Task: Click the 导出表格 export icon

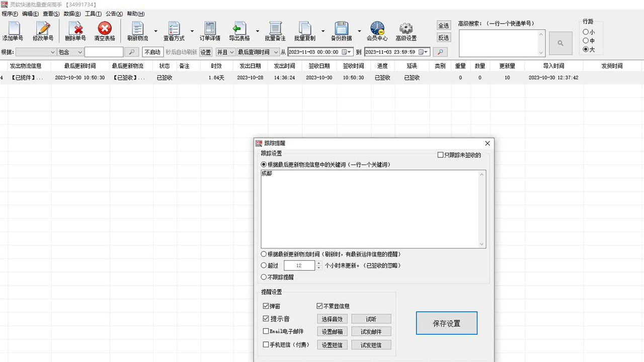Action: (239, 31)
